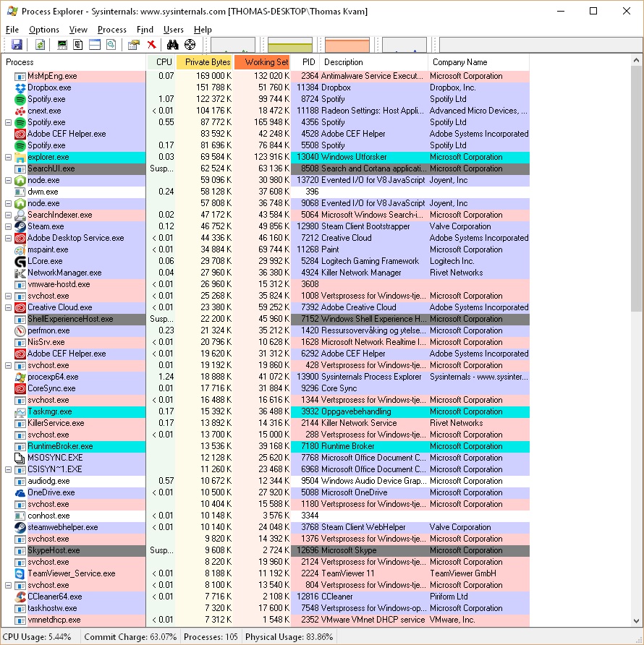Click the TeamViewer_Service.exe icon
The height and width of the screenshot is (645, 644).
click(20, 573)
